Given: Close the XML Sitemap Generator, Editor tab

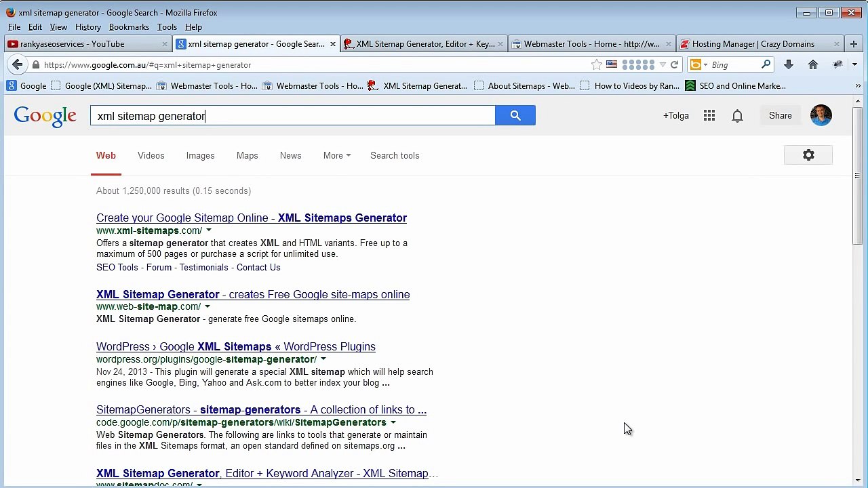Looking at the screenshot, I should tap(500, 44).
